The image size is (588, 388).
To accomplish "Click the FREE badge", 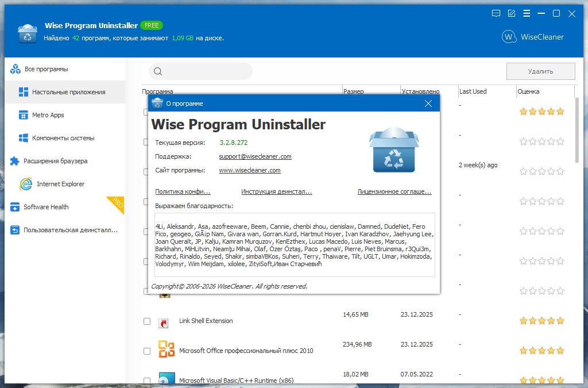I will tap(152, 25).
